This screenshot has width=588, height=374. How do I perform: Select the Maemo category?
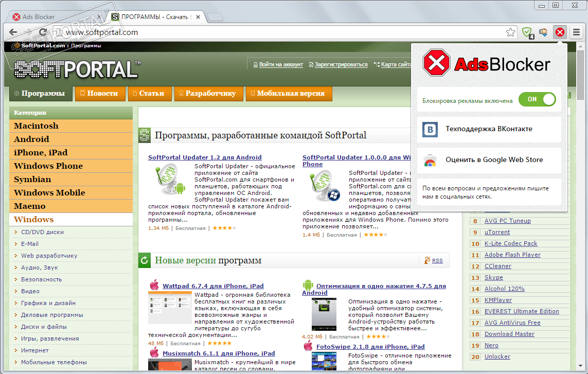(x=71, y=206)
